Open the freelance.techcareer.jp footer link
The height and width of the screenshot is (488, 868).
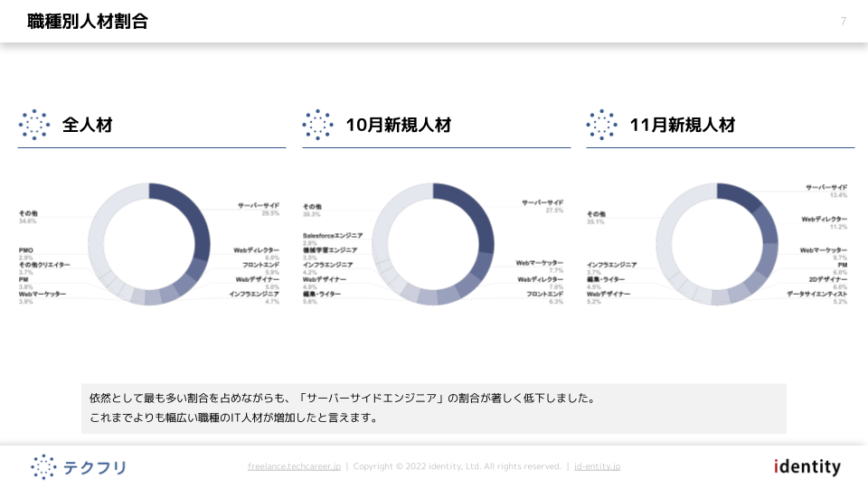click(294, 466)
